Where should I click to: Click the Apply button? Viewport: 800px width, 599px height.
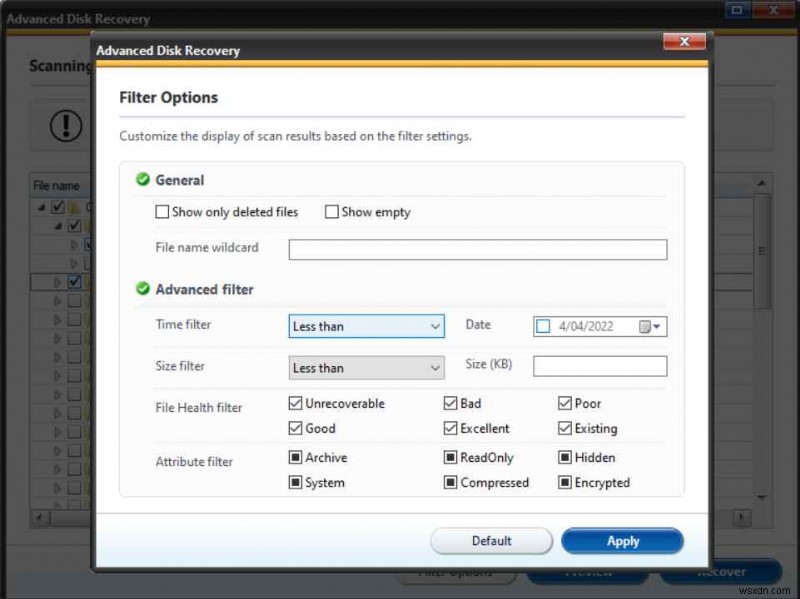tap(622, 540)
